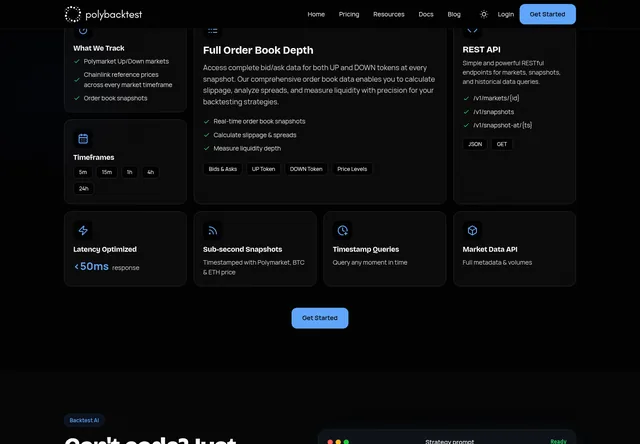The width and height of the screenshot is (640, 444).
Task: Click the /v1/snapshots endpoint text
Action: 493,112
